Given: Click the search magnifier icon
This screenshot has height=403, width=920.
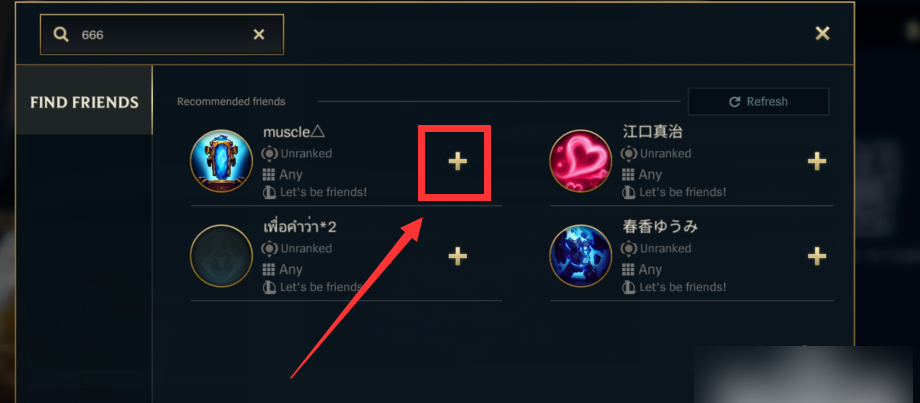Looking at the screenshot, I should tap(61, 35).
